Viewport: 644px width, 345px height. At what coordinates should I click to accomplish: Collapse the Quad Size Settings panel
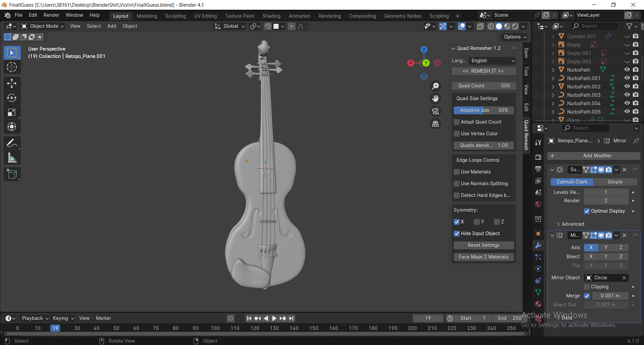pos(477,98)
